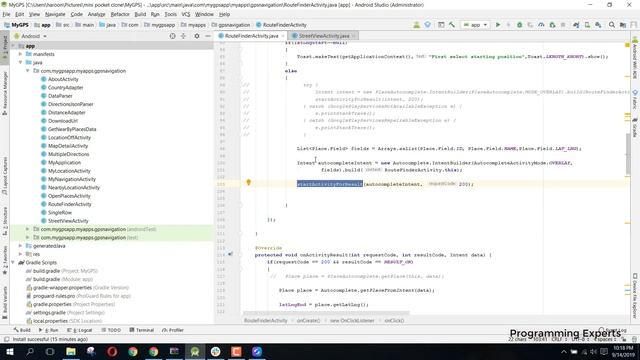Click Attach Debugger to Android Process icon
640x360 pixels.
(x=552, y=25)
